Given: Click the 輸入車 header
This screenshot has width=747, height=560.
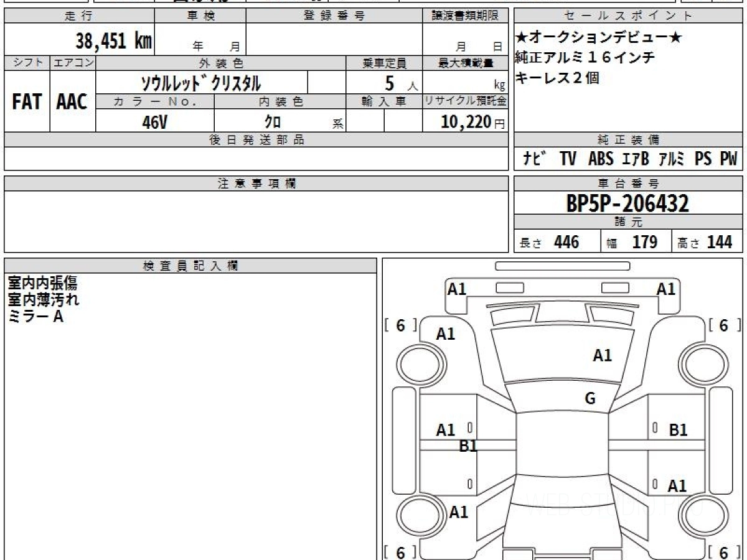Looking at the screenshot, I should (384, 102).
